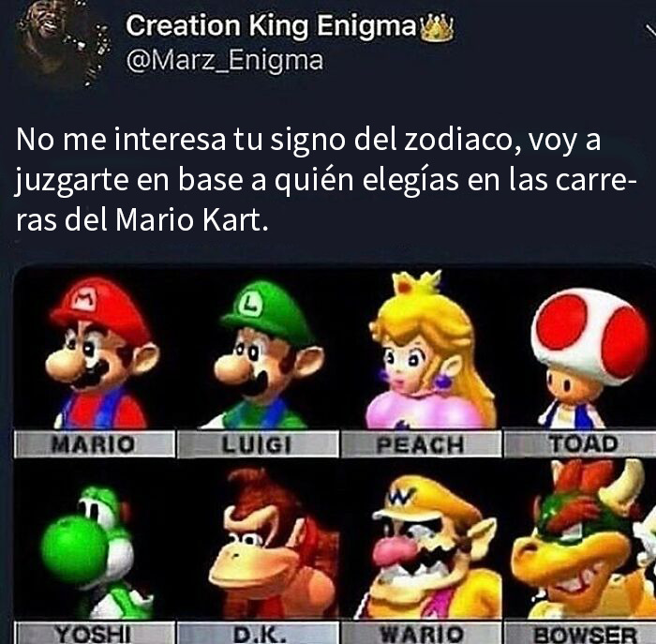Click the Spanish tweet text about Mario Kart
This screenshot has height=644, width=656.
(x=326, y=180)
